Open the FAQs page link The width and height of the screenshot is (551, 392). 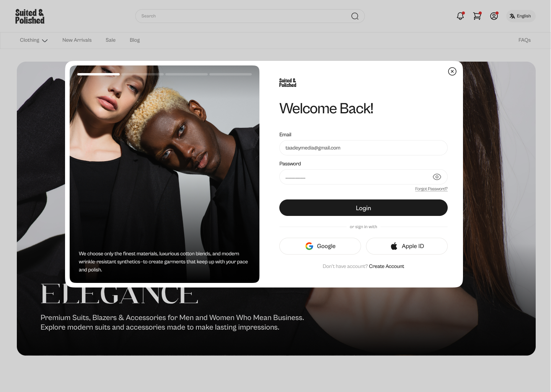tap(524, 40)
